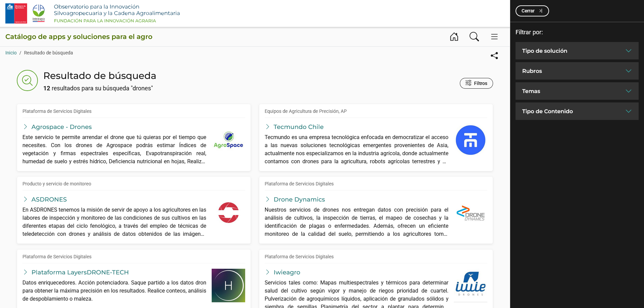
Task: Open the Iwieagro result title
Action: [x=287, y=272]
